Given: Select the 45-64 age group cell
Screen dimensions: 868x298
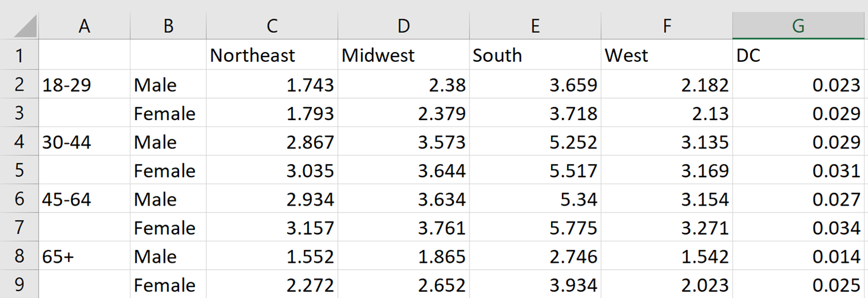Looking at the screenshot, I should [84, 199].
